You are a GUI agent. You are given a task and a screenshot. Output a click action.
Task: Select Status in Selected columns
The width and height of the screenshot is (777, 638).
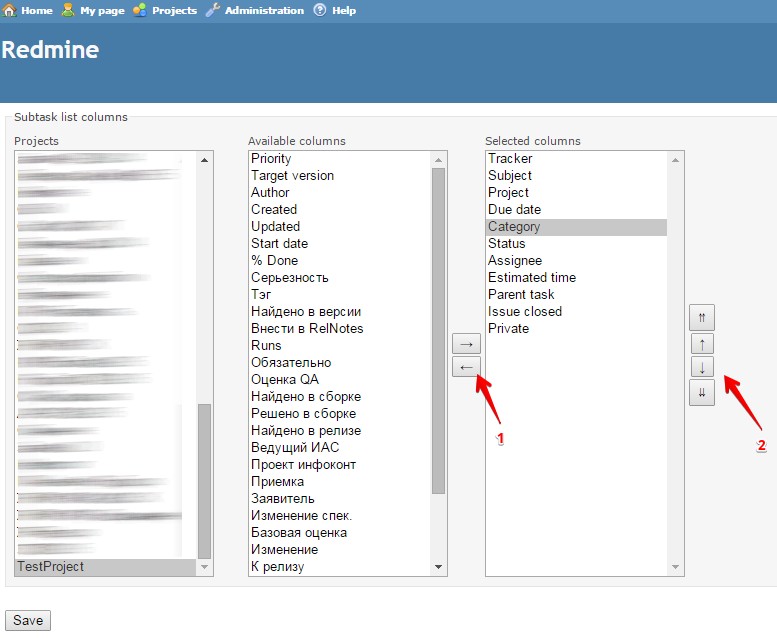(x=576, y=243)
